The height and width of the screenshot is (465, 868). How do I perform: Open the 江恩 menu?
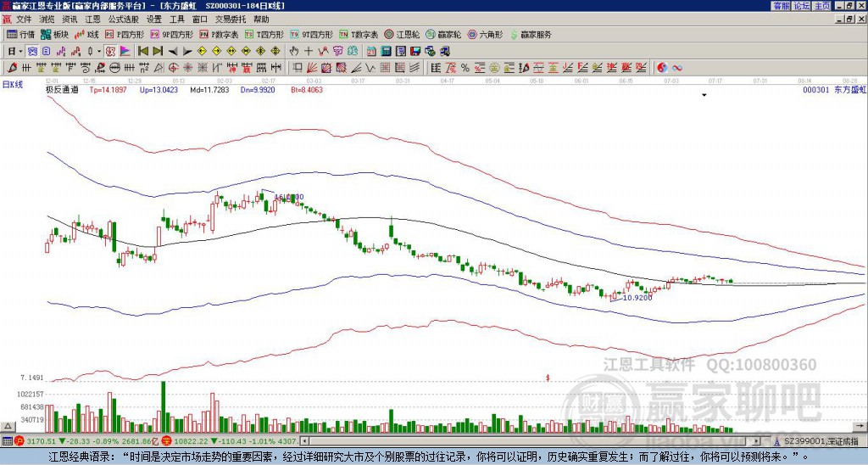tap(92, 20)
